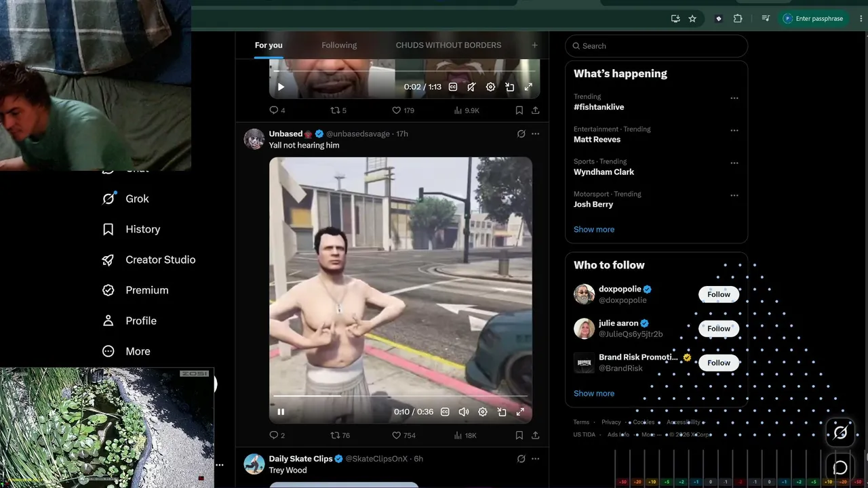Bookmark the post with 9.9K views
868x488 pixels.
(x=519, y=110)
